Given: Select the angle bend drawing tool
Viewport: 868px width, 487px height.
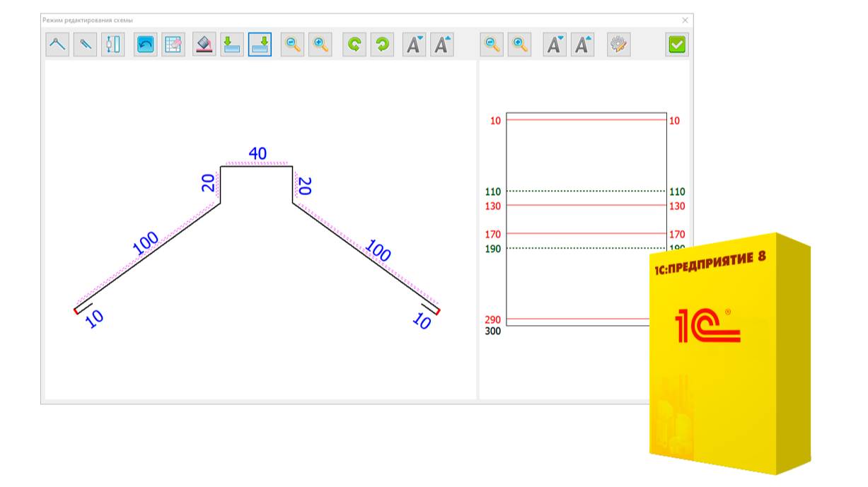Looking at the screenshot, I should coord(57,45).
